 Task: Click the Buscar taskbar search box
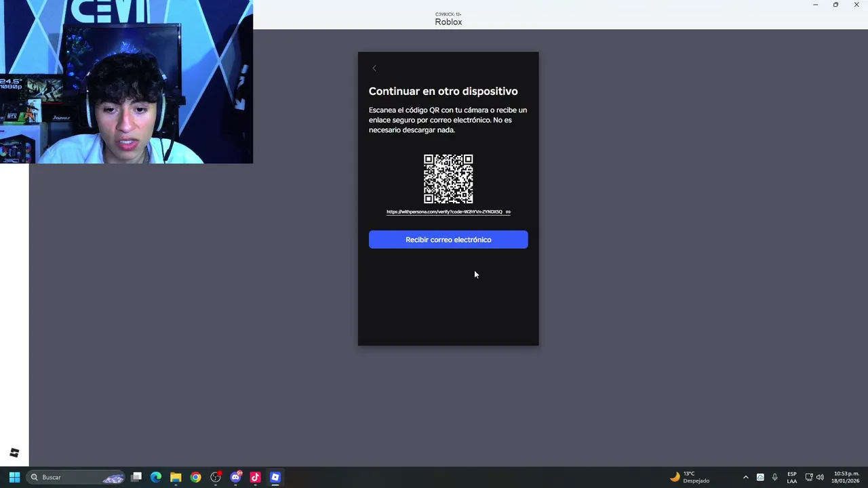76,477
